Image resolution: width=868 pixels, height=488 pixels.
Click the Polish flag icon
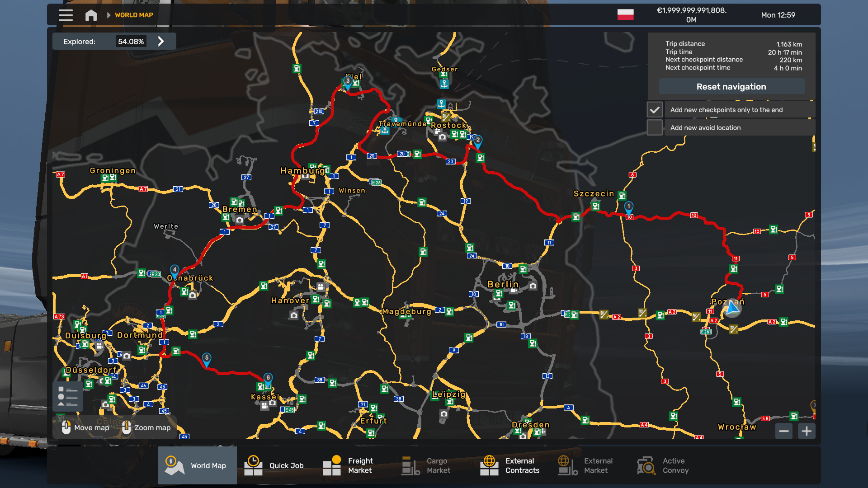(625, 14)
